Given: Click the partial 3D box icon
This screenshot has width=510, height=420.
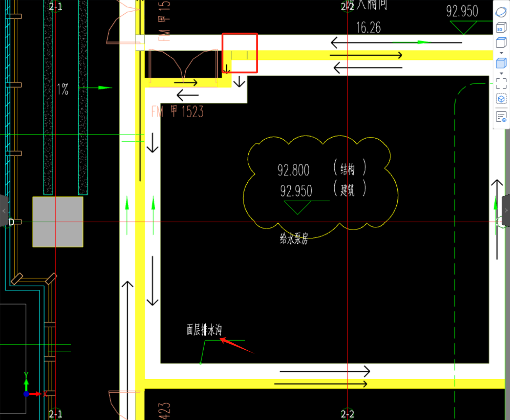Looking at the screenshot, I should click(501, 99).
